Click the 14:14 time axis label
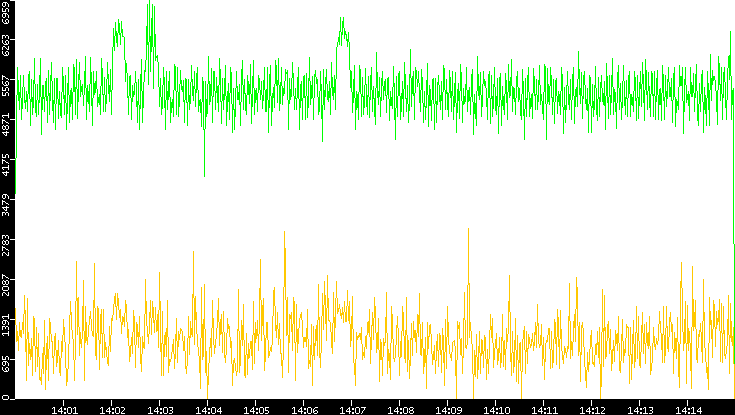The height and width of the screenshot is (415, 735). click(689, 411)
